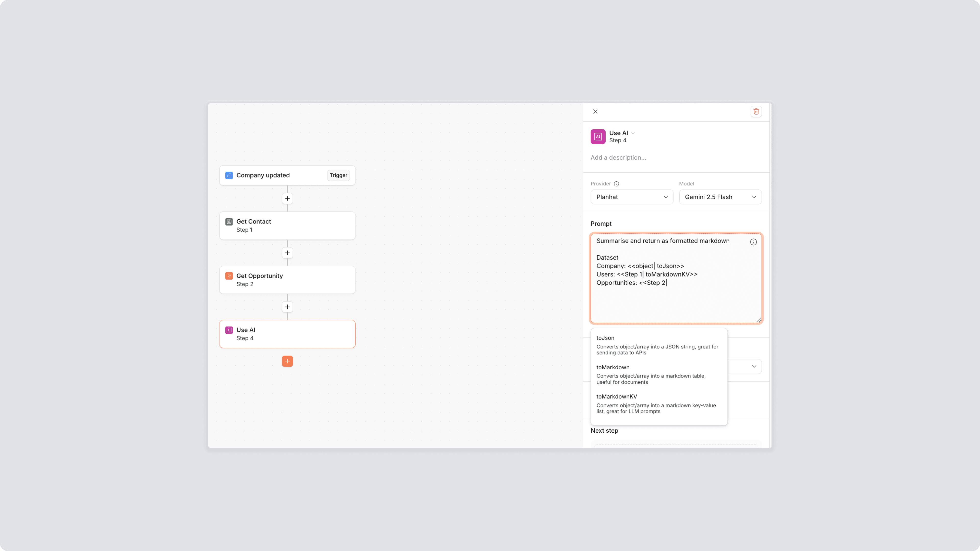This screenshot has height=551, width=980.
Task: Open the Planhat provider dropdown
Action: (632, 197)
